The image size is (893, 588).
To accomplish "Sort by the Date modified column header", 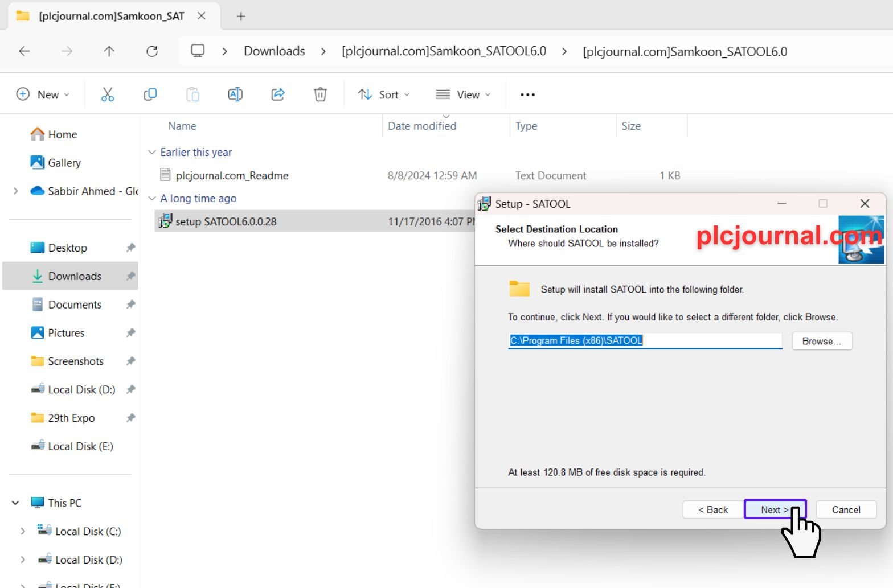I will point(422,126).
